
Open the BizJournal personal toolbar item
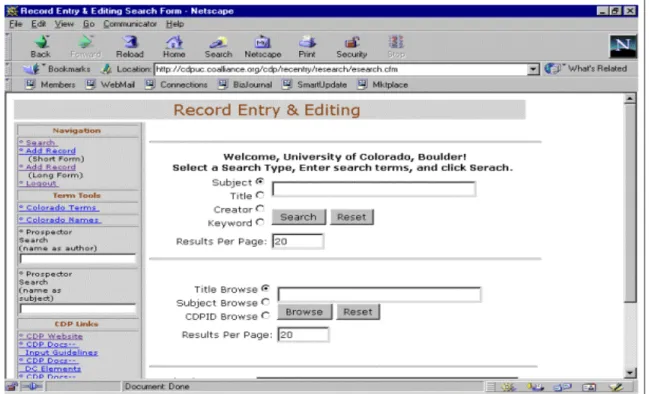pos(245,85)
